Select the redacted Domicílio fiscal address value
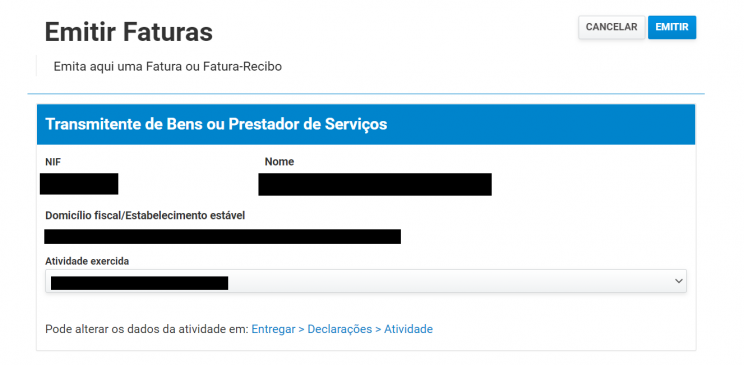 point(223,236)
